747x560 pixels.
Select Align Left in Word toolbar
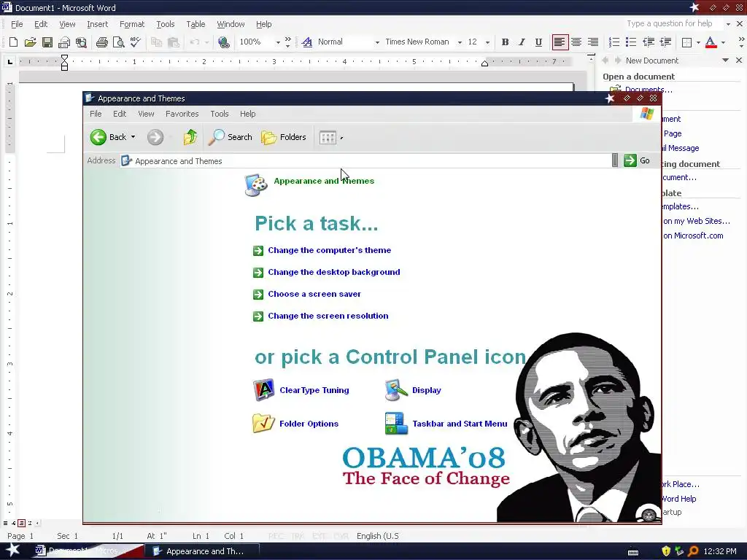560,42
